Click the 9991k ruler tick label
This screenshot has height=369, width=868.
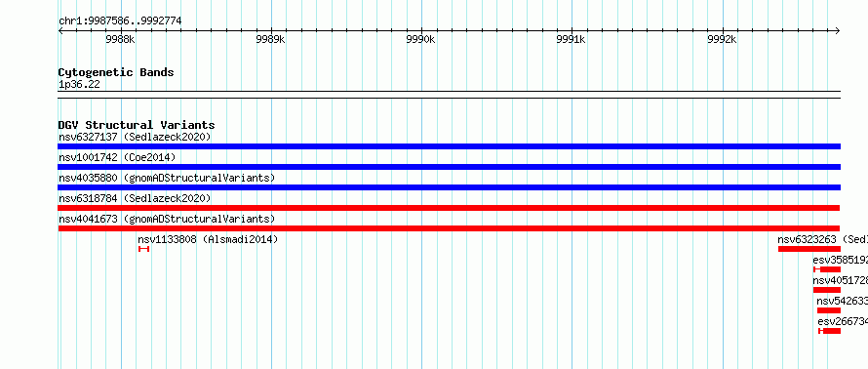(572, 40)
